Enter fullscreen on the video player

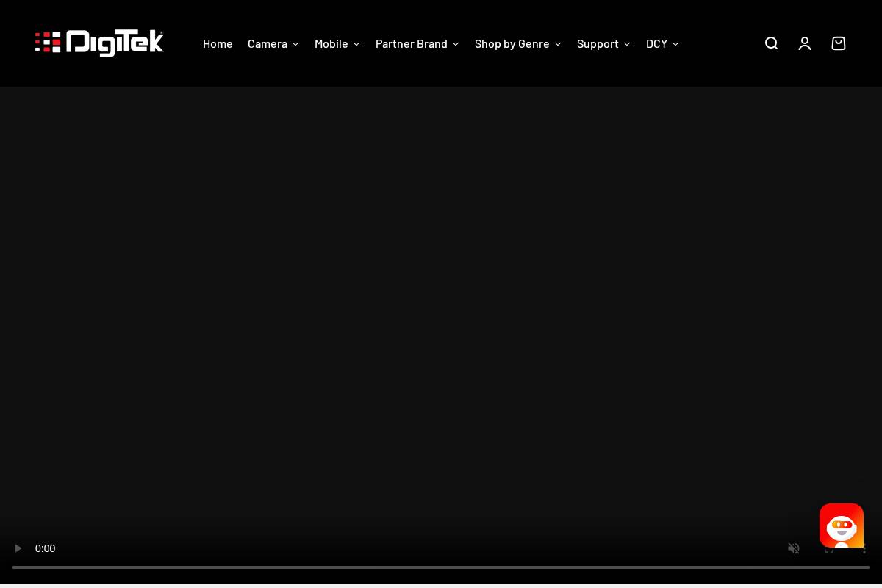point(829,548)
